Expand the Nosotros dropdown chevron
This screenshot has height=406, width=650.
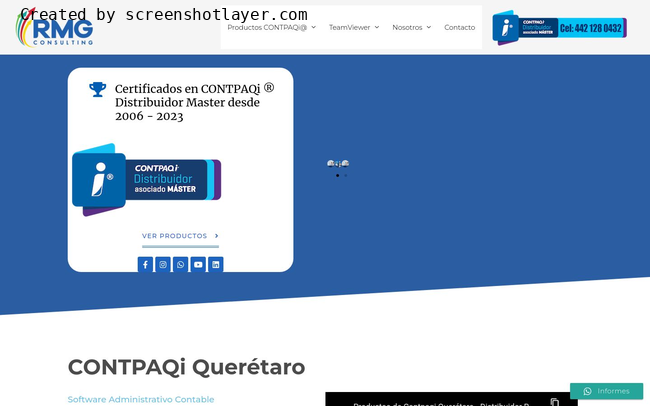pos(429,27)
